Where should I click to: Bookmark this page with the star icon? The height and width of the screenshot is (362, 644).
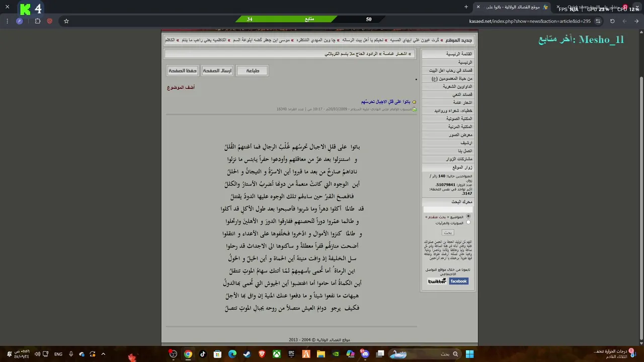click(66, 21)
